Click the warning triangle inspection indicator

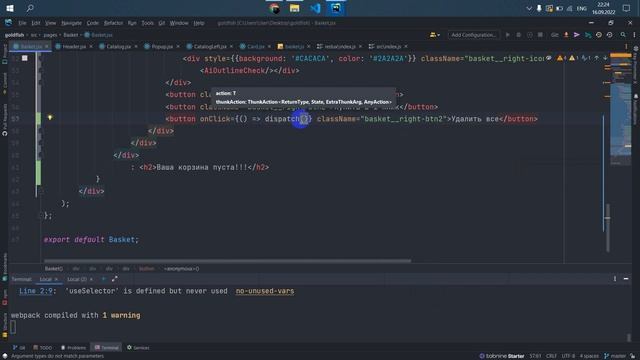tap(560, 58)
